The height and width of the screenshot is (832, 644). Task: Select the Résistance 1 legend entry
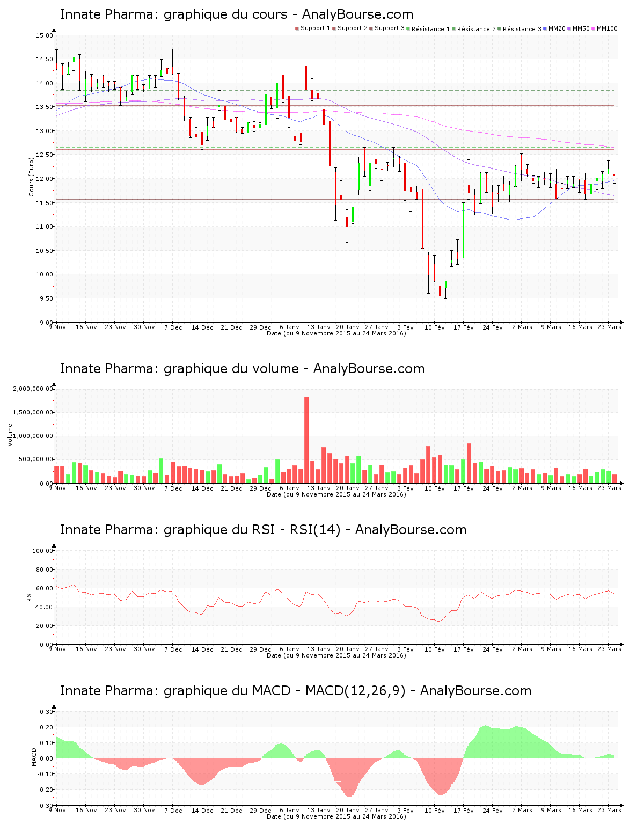click(428, 28)
